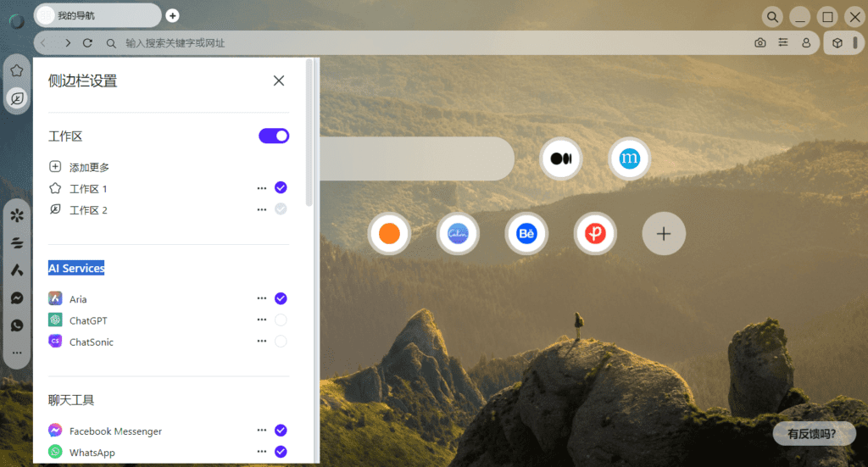Uncheck the WhatsApp checkbox
This screenshot has width=868, height=467.
(x=281, y=452)
